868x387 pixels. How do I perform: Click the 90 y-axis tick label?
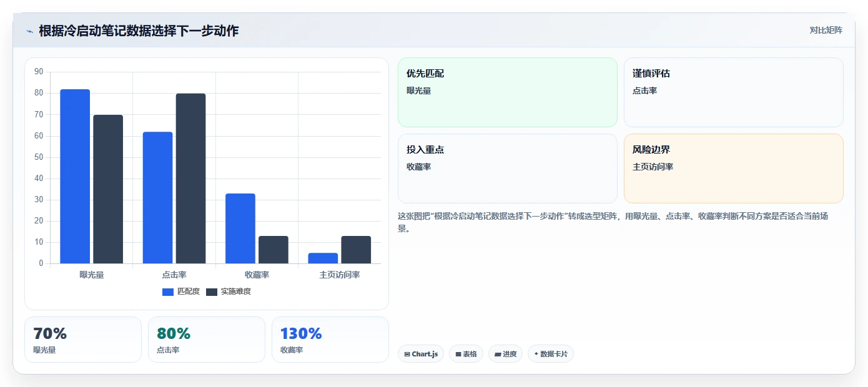coord(39,72)
